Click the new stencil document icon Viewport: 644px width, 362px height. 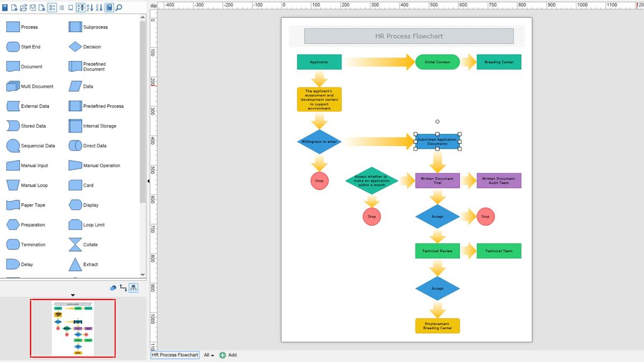coord(14,8)
